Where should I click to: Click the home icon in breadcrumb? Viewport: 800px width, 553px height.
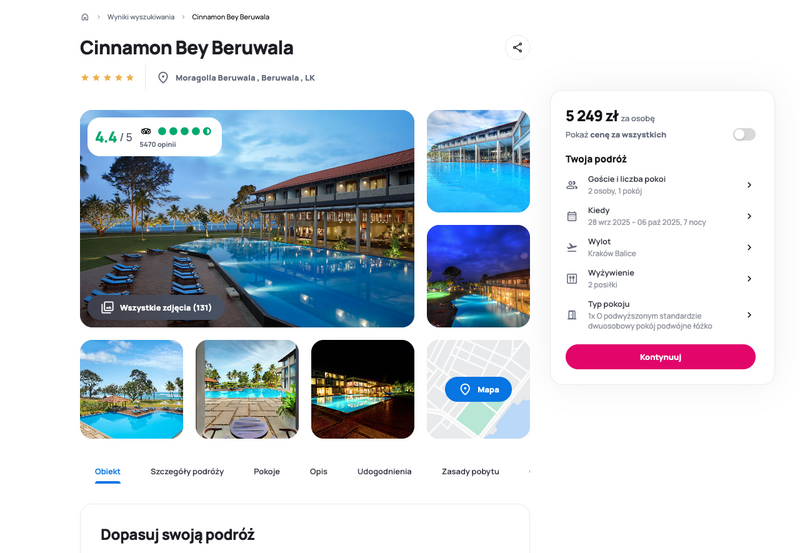click(x=85, y=17)
